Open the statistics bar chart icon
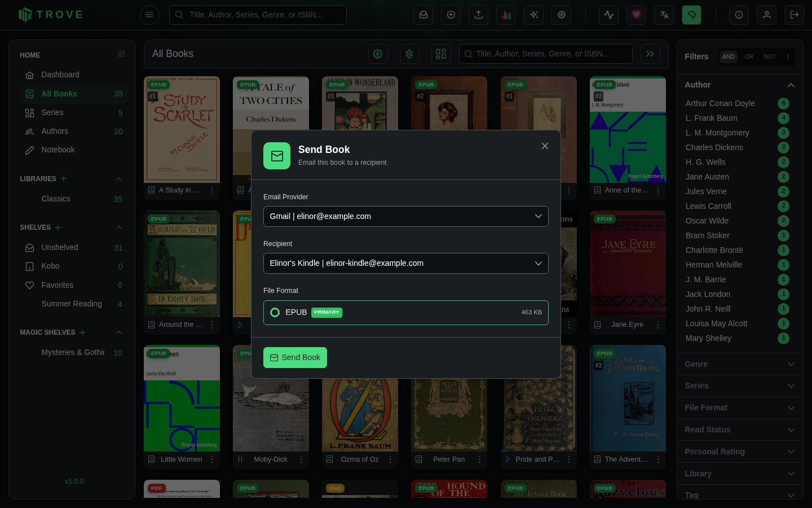The image size is (812, 508). point(506,15)
